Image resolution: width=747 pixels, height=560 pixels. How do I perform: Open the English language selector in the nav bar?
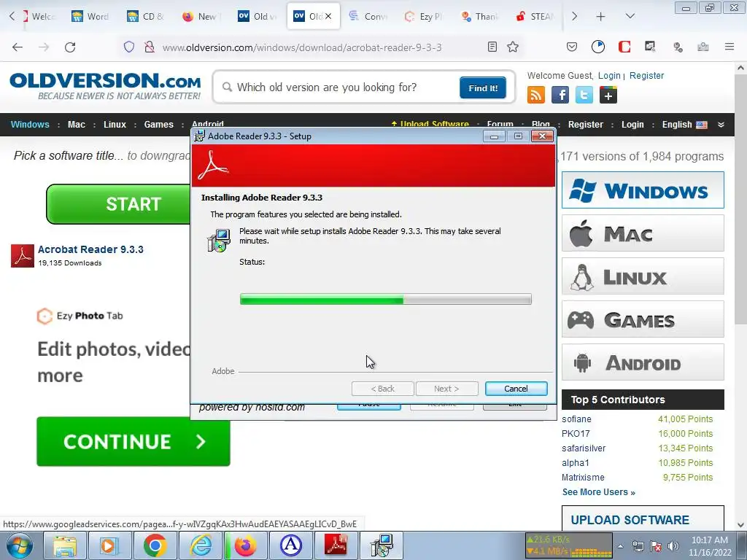[684, 125]
